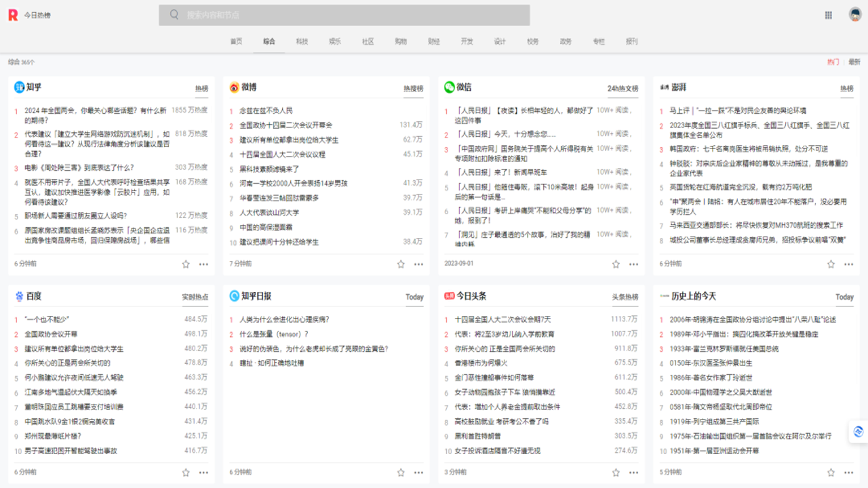The height and width of the screenshot is (488, 868).
Task: Open the 报刊 tab
Action: [x=632, y=41]
